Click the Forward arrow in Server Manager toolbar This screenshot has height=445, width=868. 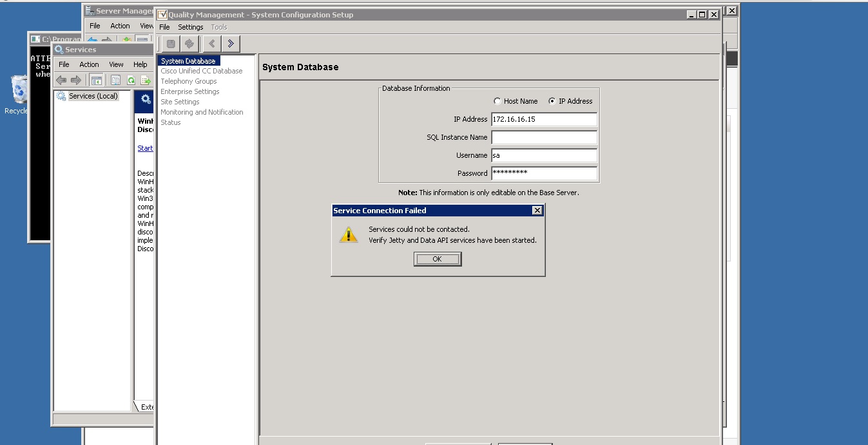tap(108, 41)
